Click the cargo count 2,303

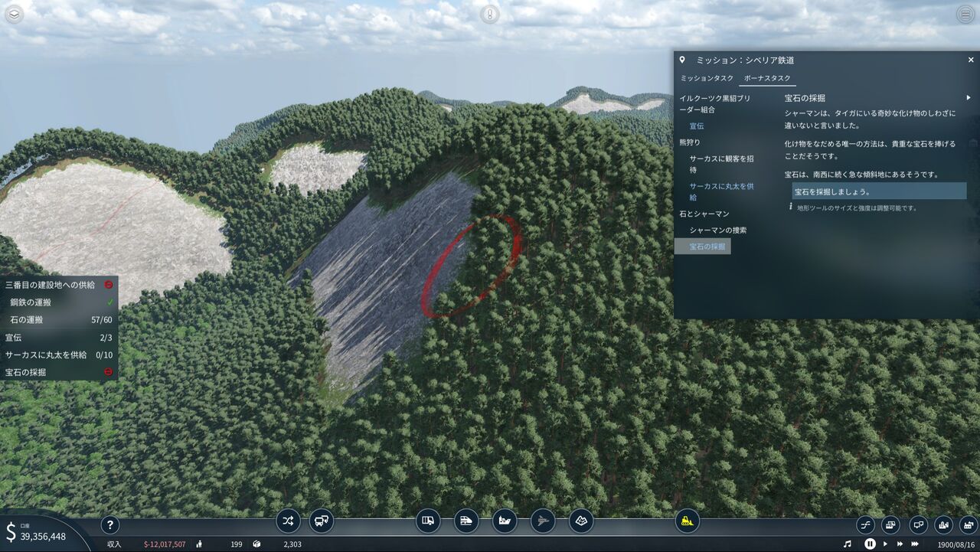(292, 544)
